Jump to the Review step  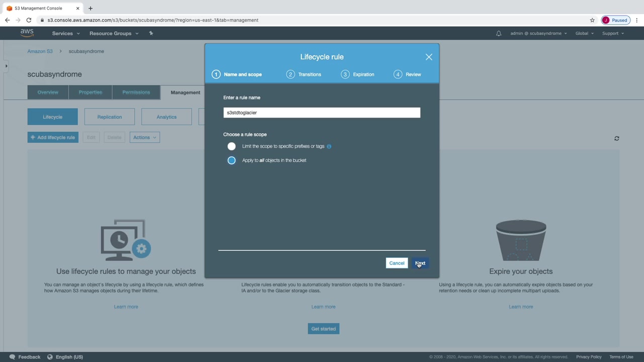[408, 74]
